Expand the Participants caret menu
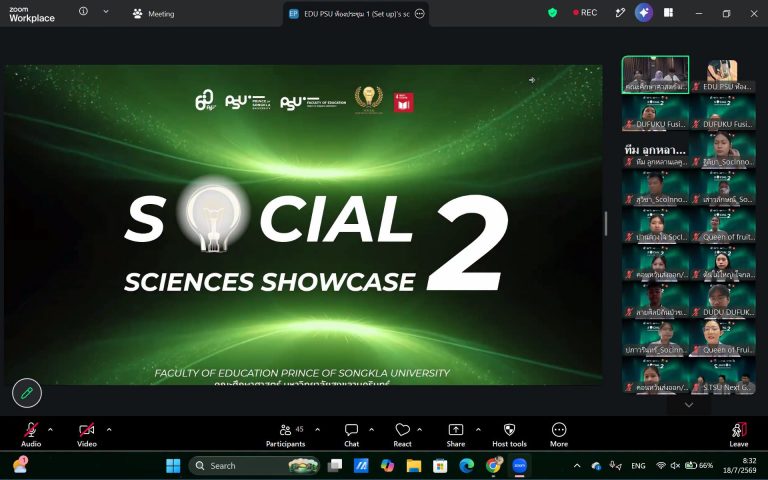 click(x=317, y=430)
